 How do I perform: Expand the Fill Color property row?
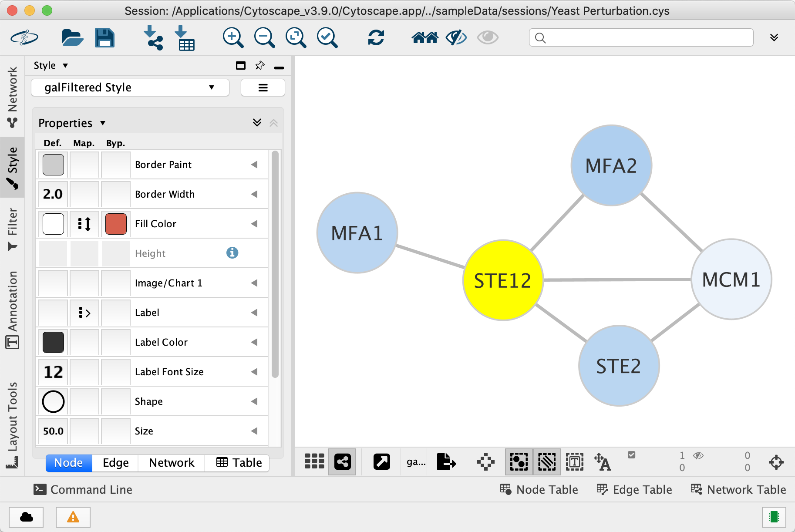click(x=254, y=224)
